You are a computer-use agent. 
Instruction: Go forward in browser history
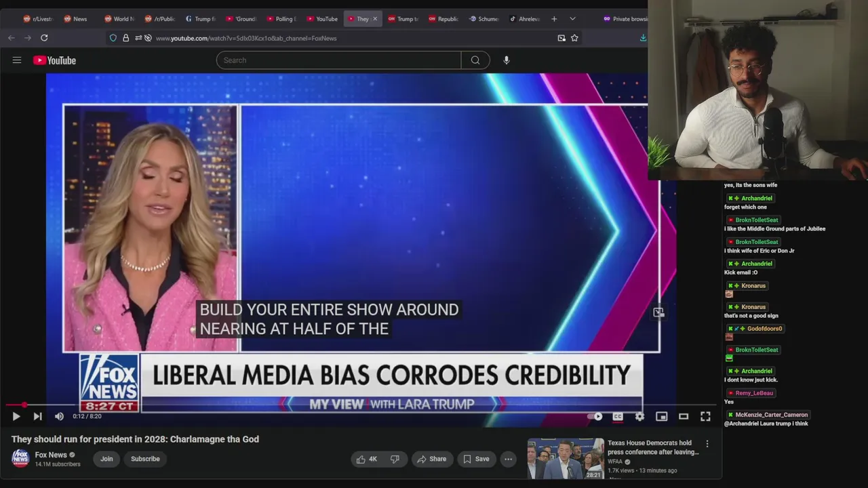28,38
